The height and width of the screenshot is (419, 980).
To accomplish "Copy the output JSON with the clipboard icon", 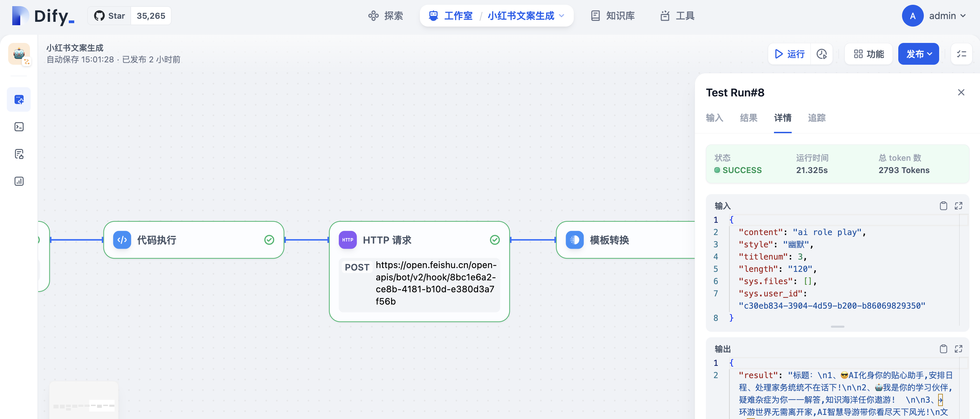I will 943,349.
